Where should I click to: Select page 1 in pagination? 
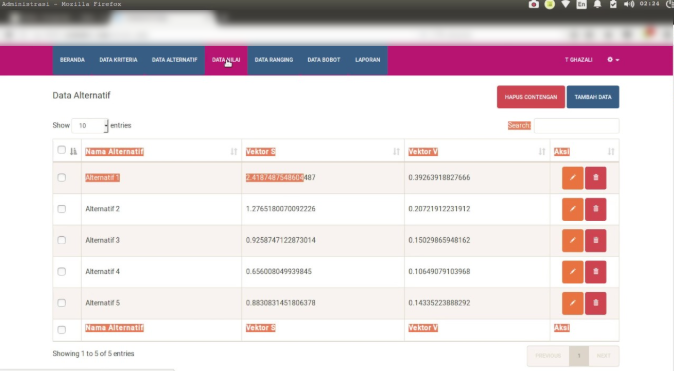pyautogui.click(x=579, y=356)
